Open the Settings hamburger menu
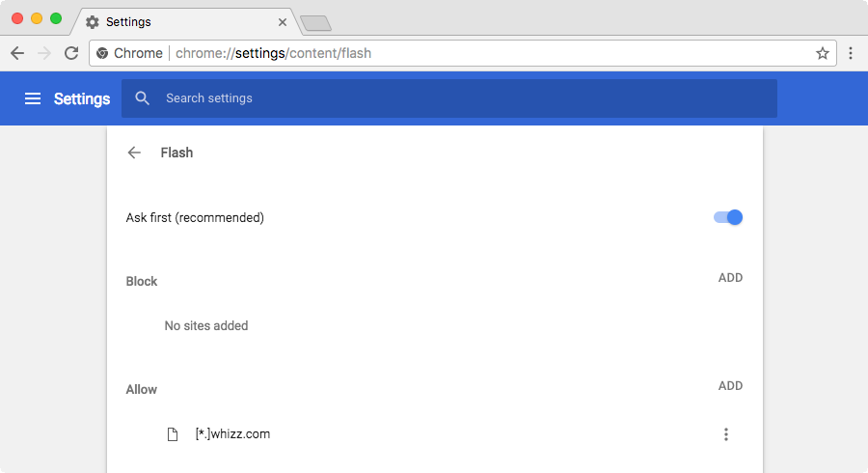 pos(33,98)
